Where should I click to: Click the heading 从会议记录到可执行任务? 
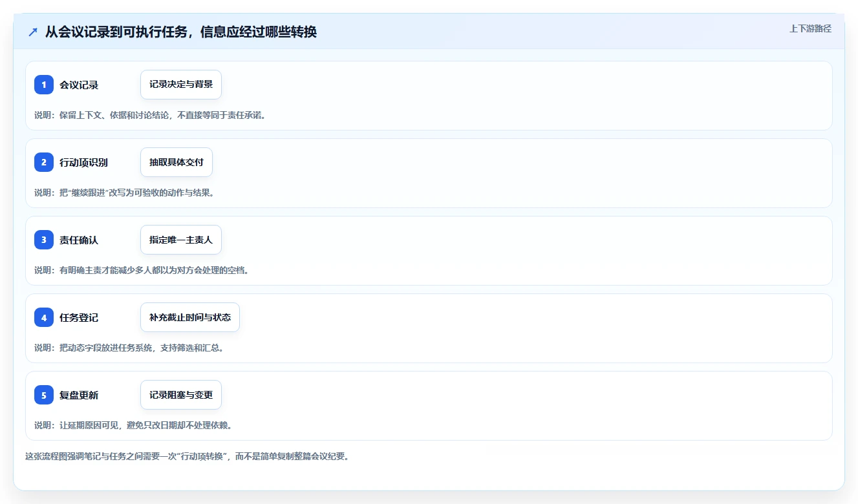pyautogui.click(x=181, y=32)
